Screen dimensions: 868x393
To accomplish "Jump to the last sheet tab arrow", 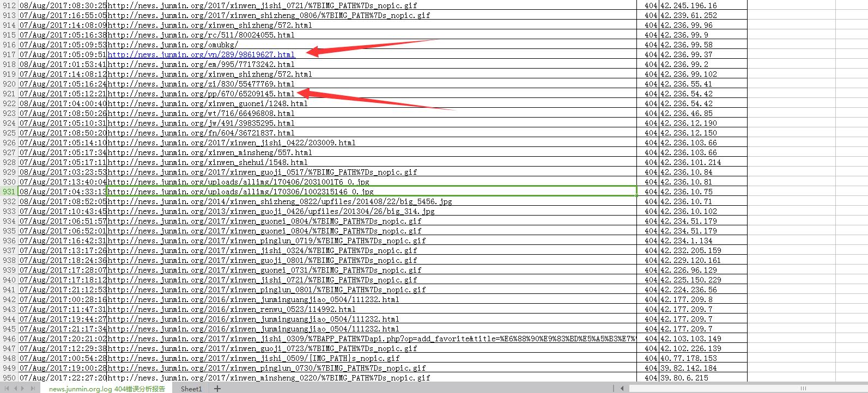I will coord(33,389).
